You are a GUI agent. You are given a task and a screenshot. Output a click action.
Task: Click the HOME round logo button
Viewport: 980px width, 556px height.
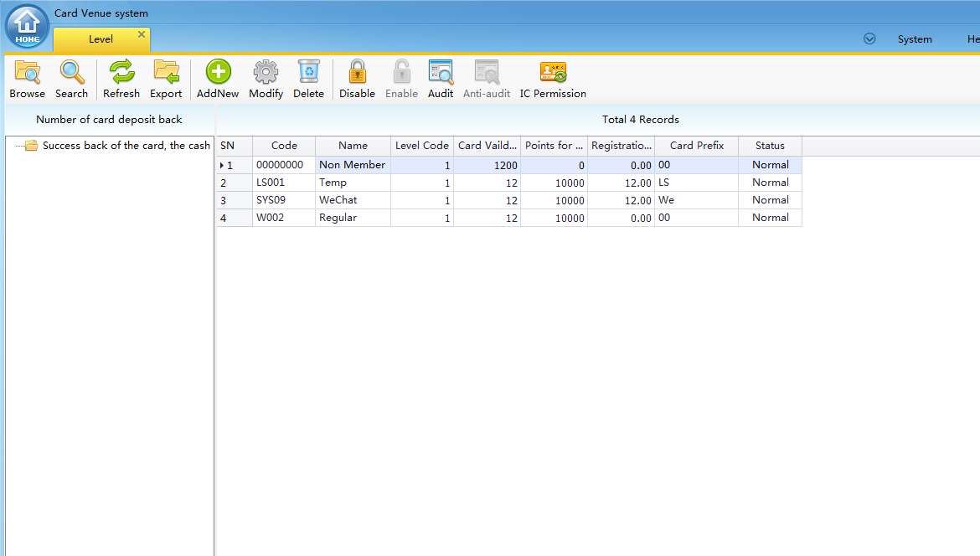27,26
